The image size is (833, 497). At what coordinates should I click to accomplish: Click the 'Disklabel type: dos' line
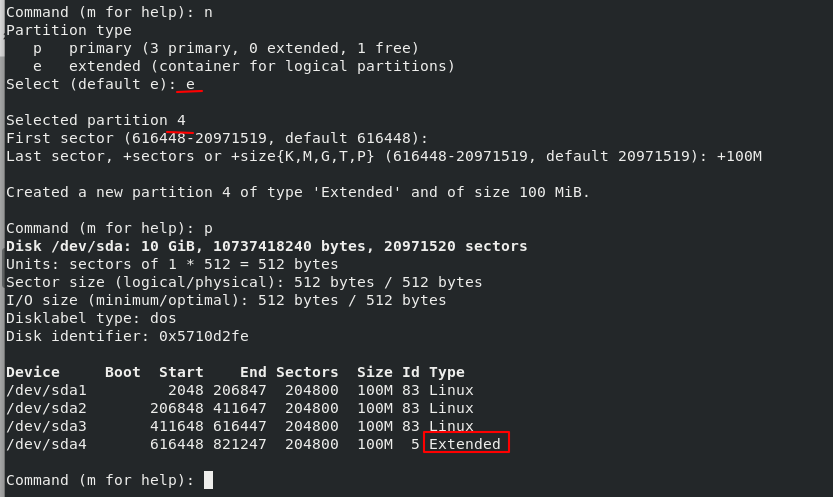91,318
